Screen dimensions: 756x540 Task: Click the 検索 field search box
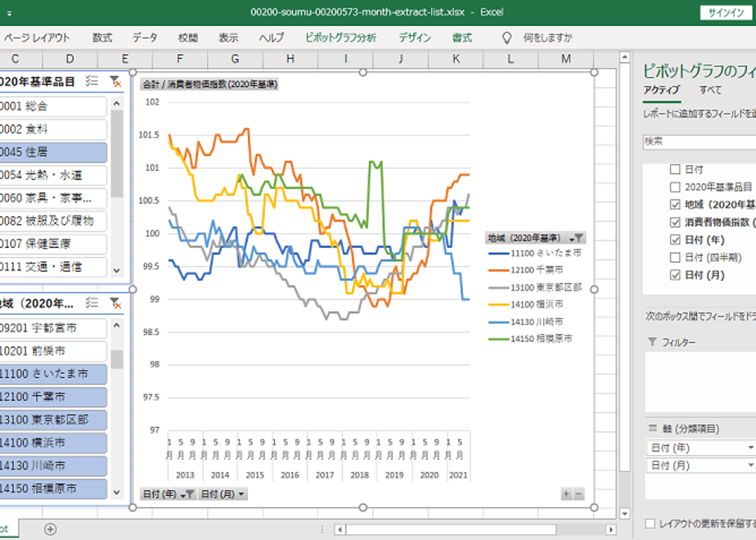coord(699,142)
